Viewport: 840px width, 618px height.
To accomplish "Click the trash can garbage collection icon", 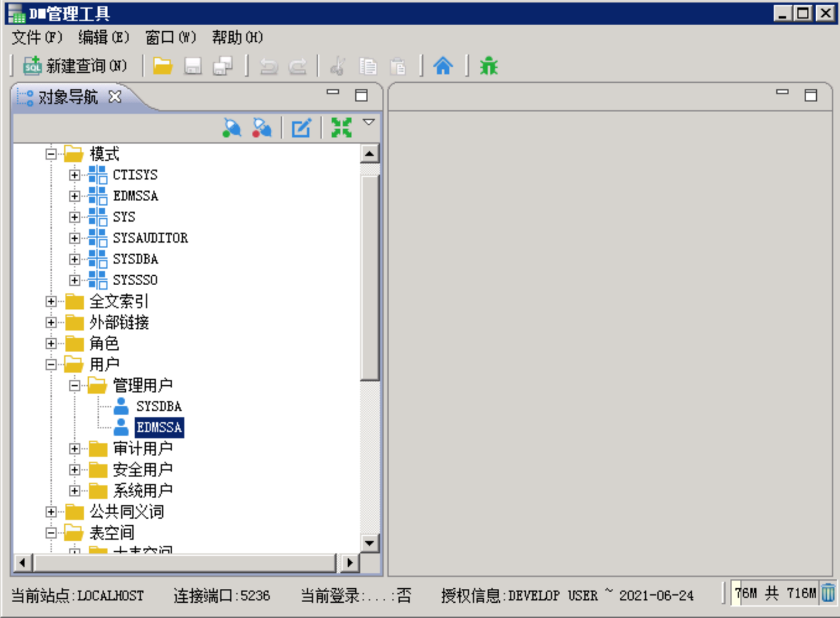I will [828, 593].
